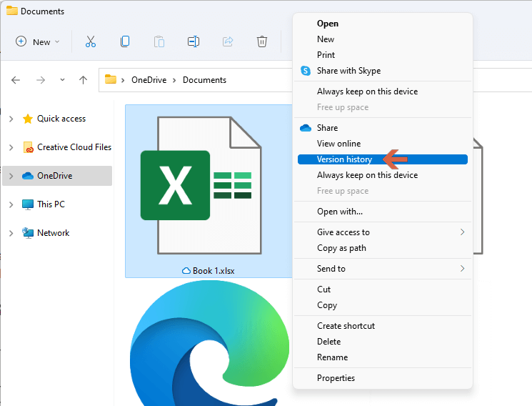Go up one folder level arrow

click(83, 80)
